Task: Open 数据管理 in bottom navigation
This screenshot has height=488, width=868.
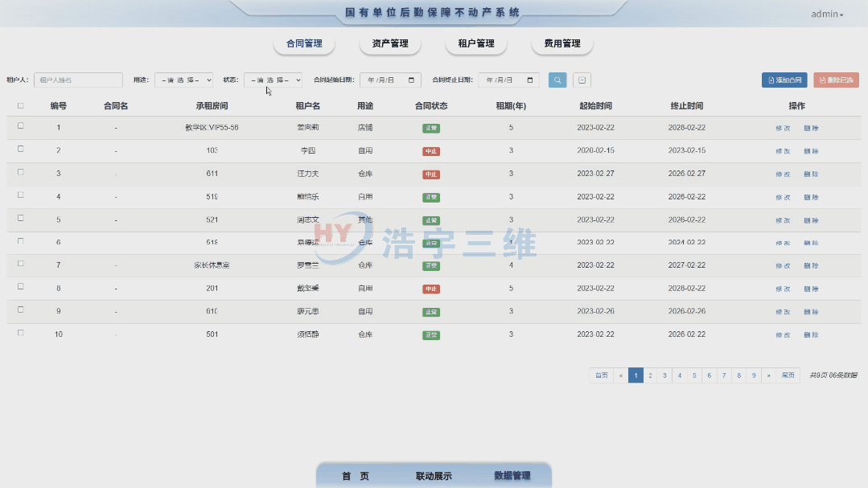Action: (512, 475)
